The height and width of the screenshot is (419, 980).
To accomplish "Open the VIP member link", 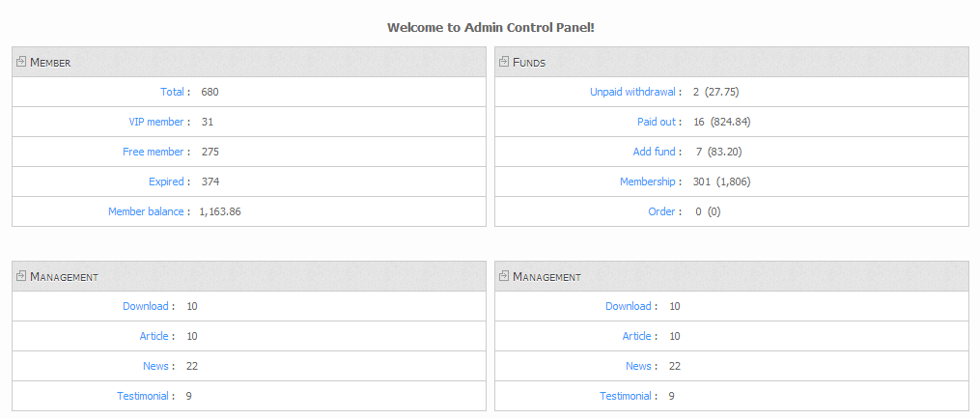I will tap(156, 122).
